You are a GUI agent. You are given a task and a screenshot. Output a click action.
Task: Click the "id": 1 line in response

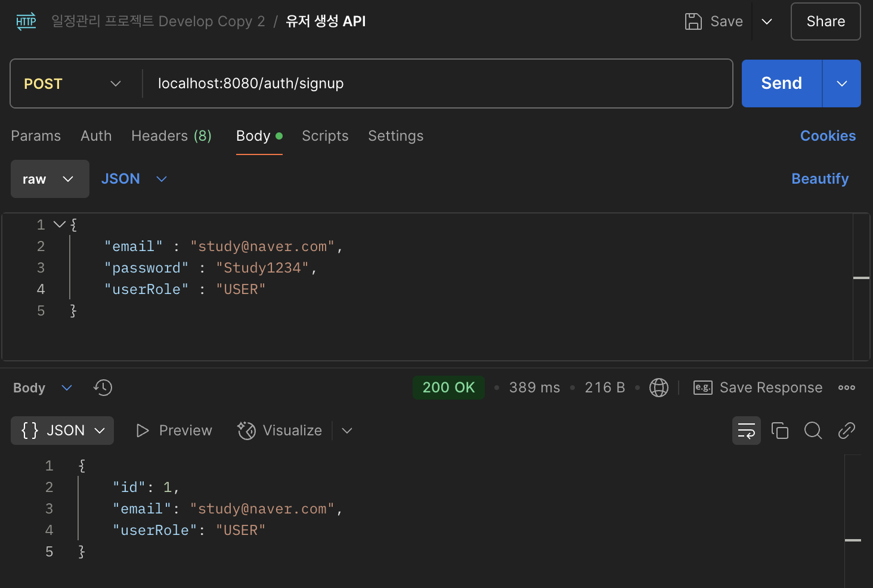pos(145,487)
